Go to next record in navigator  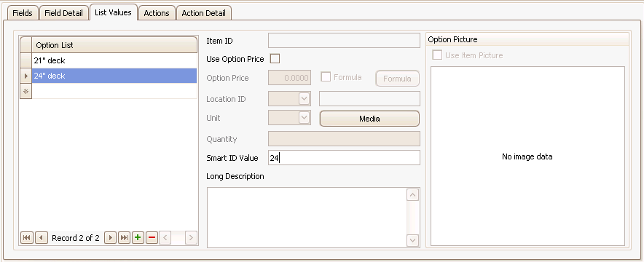click(x=110, y=238)
